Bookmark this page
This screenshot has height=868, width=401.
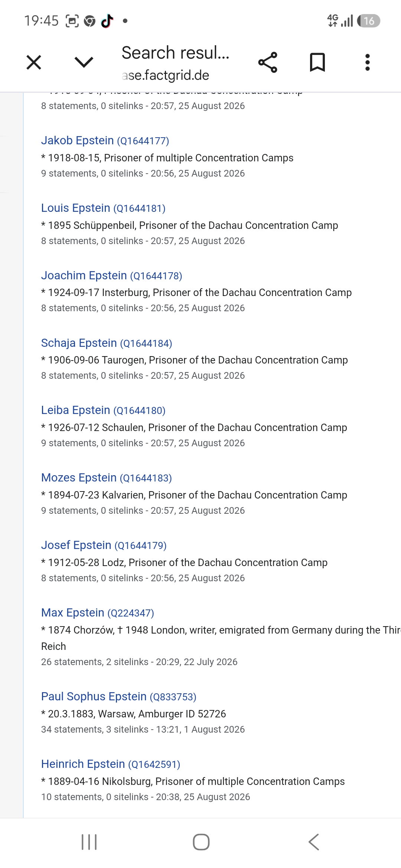click(317, 62)
